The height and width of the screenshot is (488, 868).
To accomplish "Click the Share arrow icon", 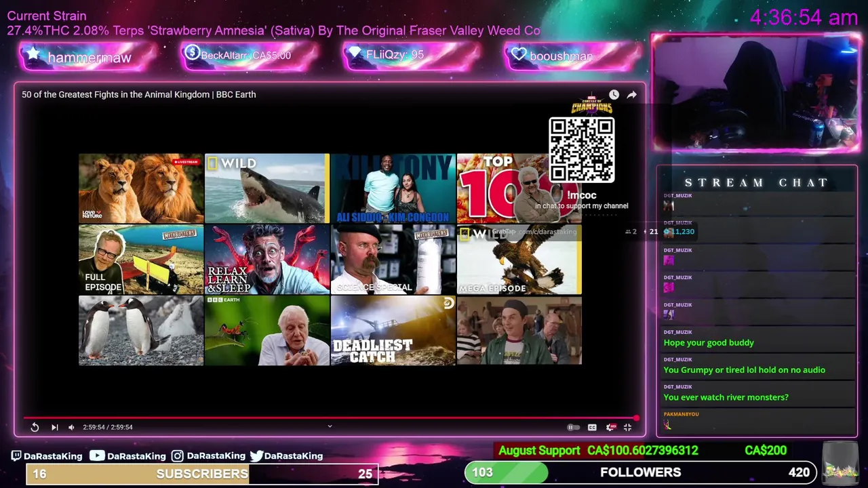I will click(631, 95).
